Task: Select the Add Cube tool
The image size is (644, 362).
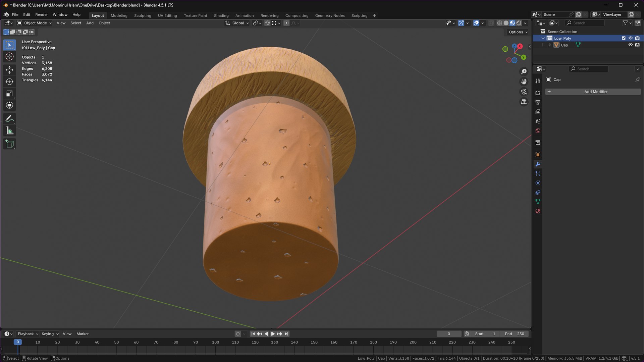Action: pyautogui.click(x=9, y=144)
